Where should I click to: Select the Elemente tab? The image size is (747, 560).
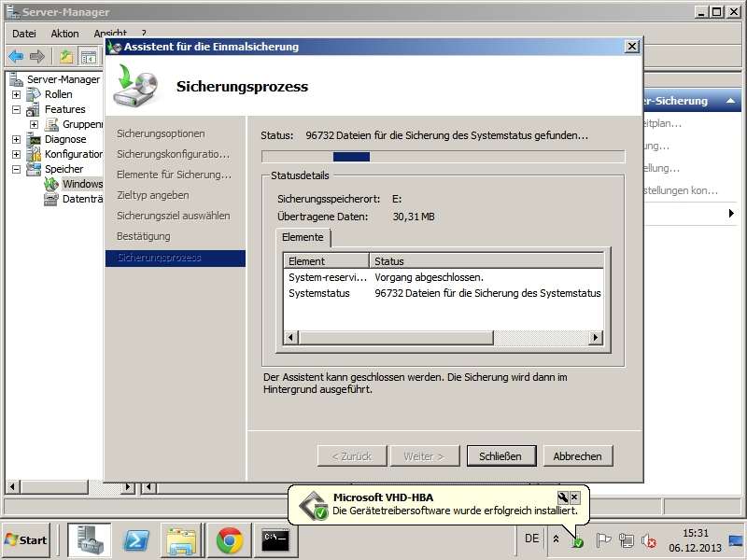[303, 237]
